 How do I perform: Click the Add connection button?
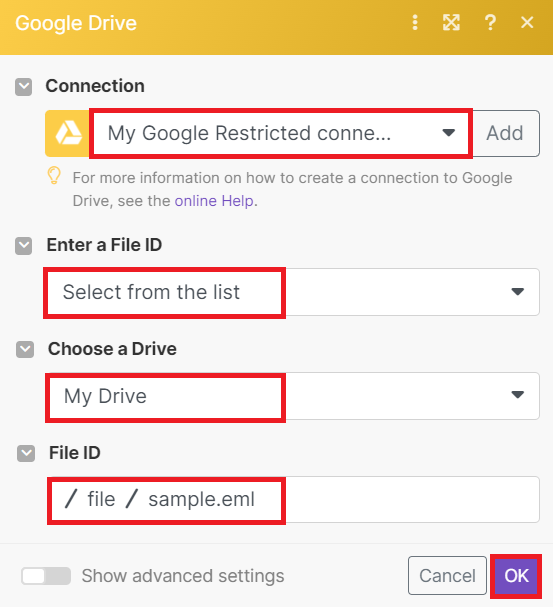(x=505, y=133)
